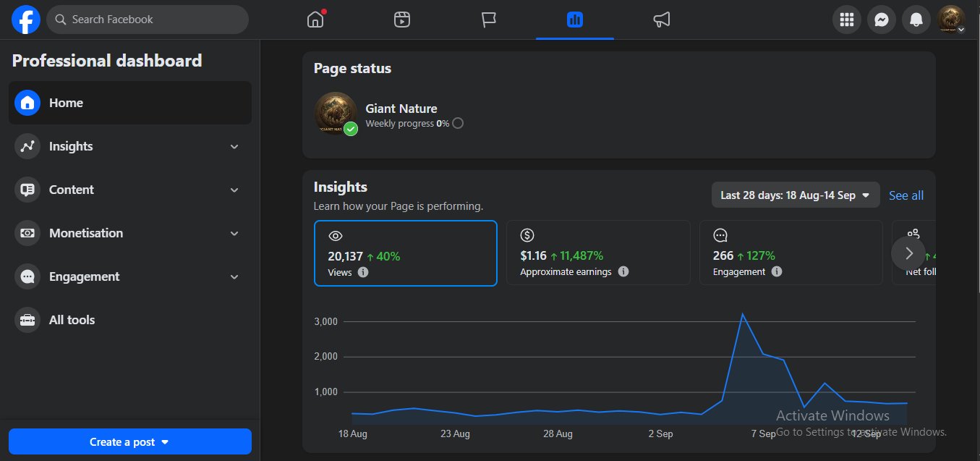980x461 pixels.
Task: Click the sidebar Home icon
Action: pyautogui.click(x=27, y=103)
